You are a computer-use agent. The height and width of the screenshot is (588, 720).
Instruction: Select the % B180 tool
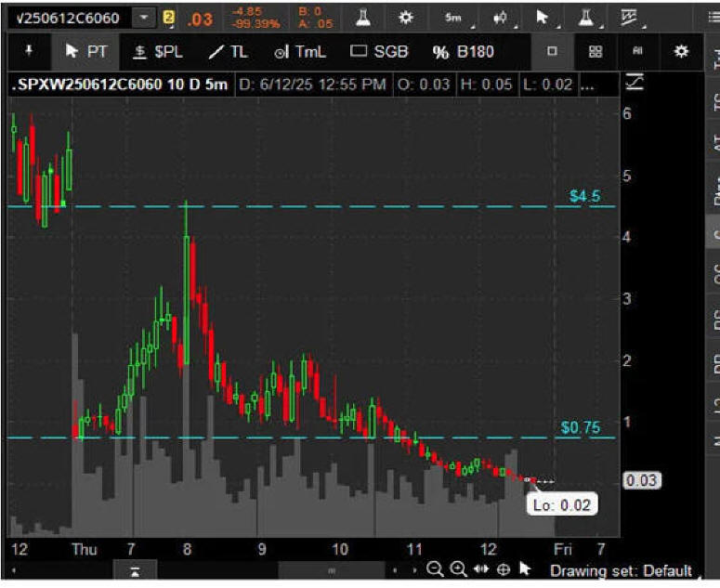tap(464, 52)
